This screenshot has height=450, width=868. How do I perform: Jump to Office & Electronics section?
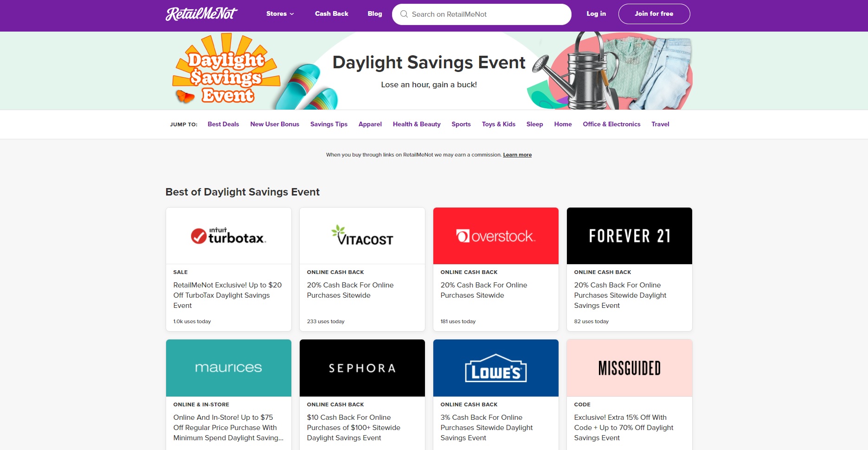pos(611,124)
